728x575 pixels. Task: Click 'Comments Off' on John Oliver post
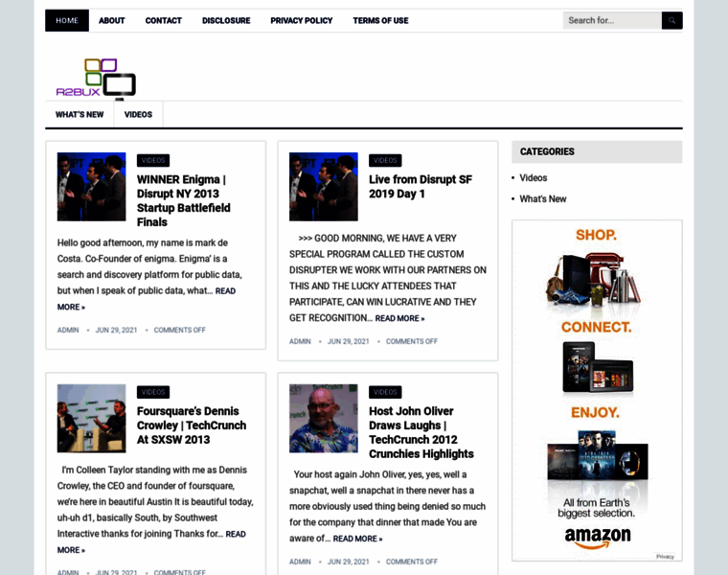click(x=412, y=562)
